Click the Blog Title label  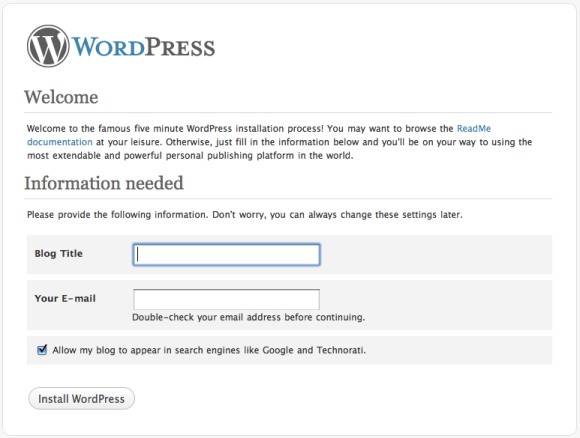pos(58,254)
